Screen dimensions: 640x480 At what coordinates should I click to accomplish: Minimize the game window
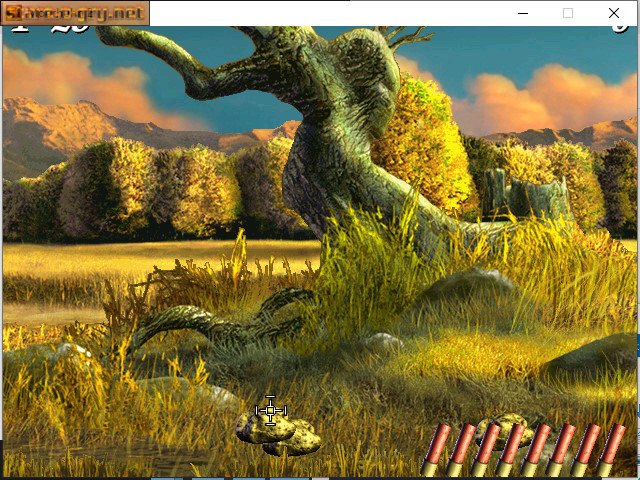coord(523,13)
